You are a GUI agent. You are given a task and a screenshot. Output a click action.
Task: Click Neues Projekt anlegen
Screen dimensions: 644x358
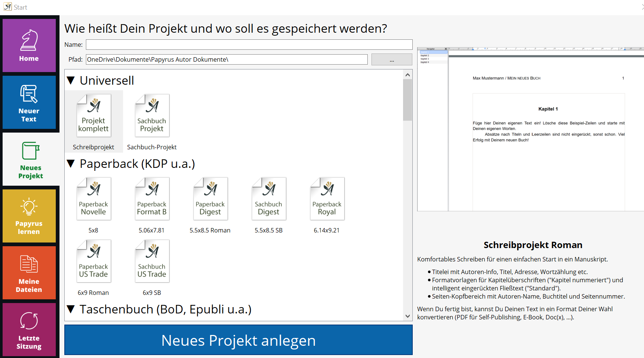[238, 340]
